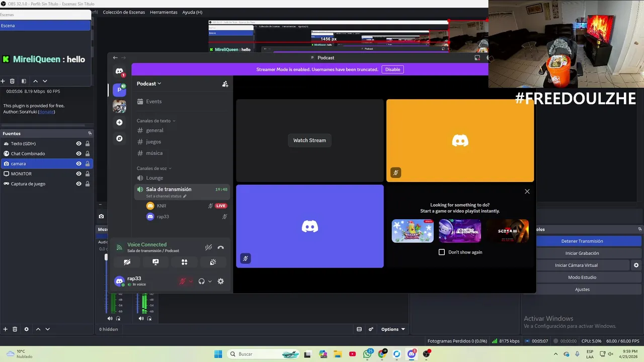
Task: Open OBS Ajustes settings button
Action: (582, 289)
